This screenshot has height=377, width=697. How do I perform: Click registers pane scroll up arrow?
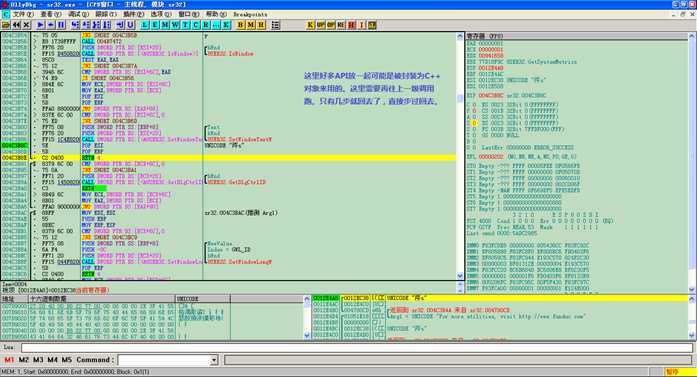692,36
